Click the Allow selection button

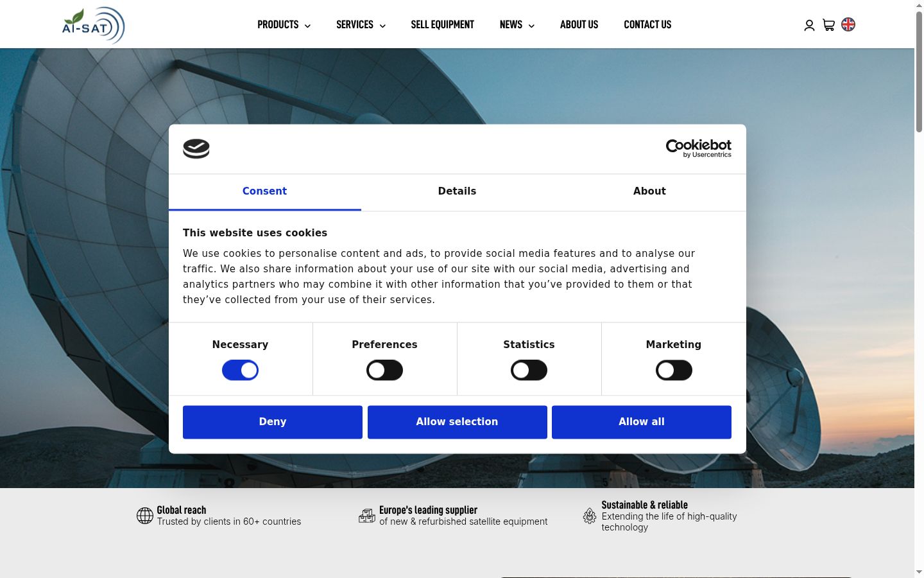[x=457, y=422]
